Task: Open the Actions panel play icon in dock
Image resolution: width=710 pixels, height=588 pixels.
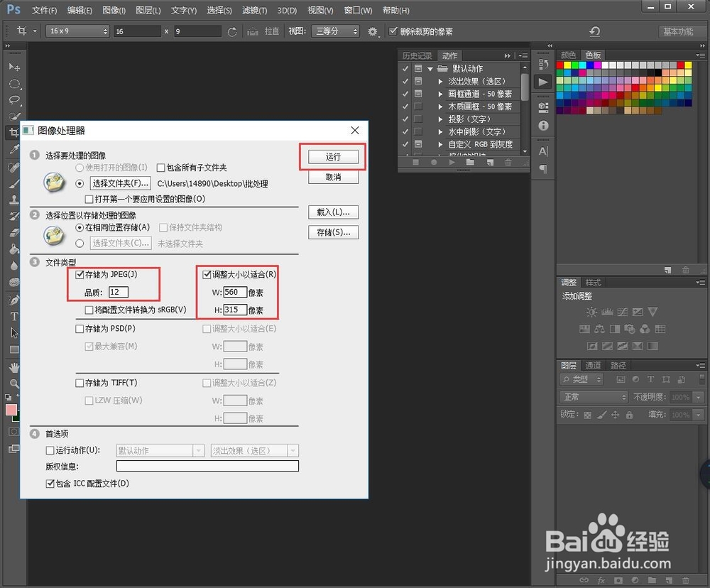Action: (543, 82)
